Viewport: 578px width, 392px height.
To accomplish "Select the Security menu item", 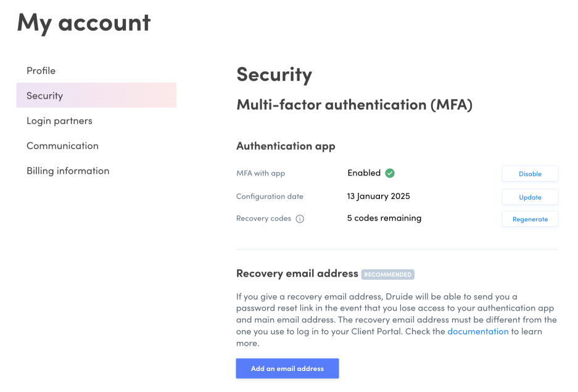I will coord(44,96).
